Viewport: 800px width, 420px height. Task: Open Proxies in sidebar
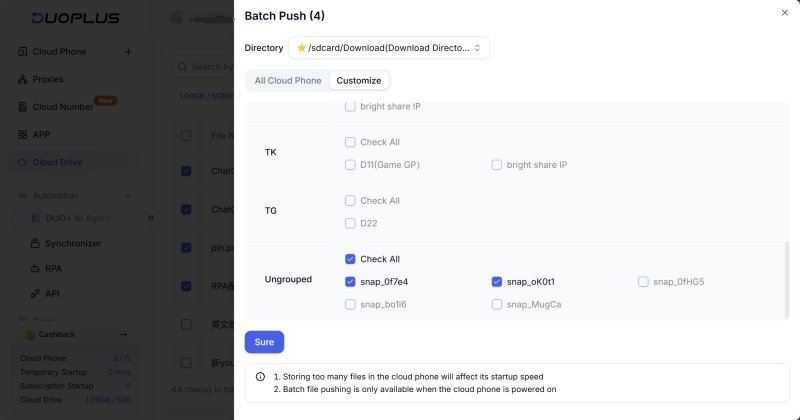pos(48,79)
